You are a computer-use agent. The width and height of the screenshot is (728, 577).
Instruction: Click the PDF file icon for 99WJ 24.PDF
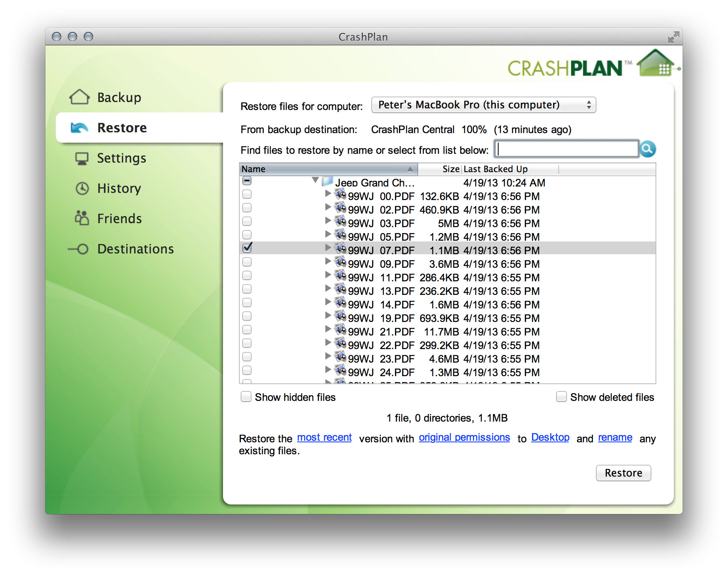tap(340, 370)
